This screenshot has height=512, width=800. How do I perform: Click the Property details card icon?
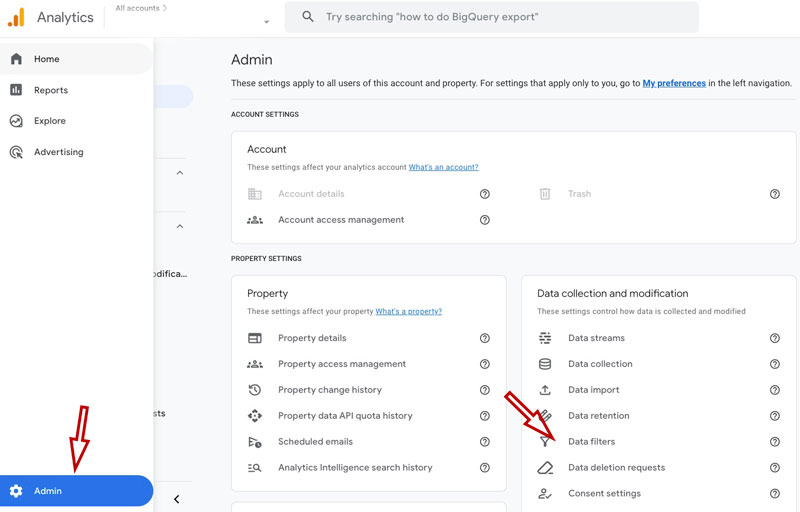pyautogui.click(x=255, y=338)
